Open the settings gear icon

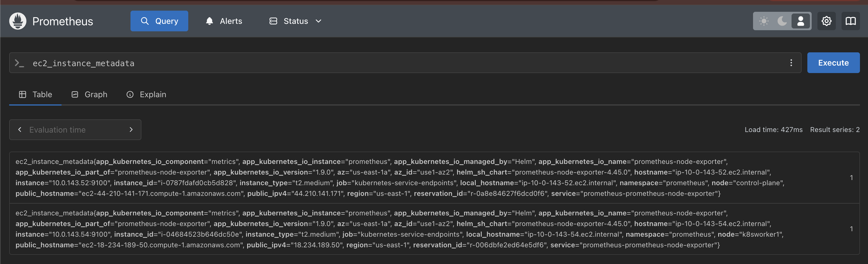(826, 21)
